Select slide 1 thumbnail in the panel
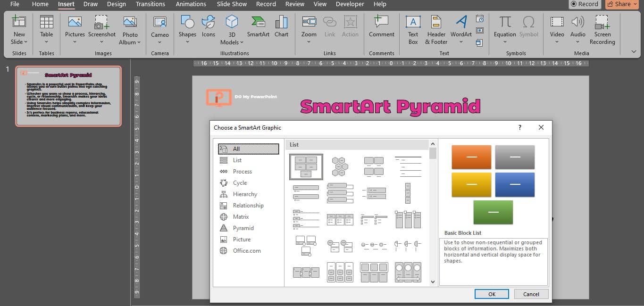The width and height of the screenshot is (644, 306). click(69, 96)
